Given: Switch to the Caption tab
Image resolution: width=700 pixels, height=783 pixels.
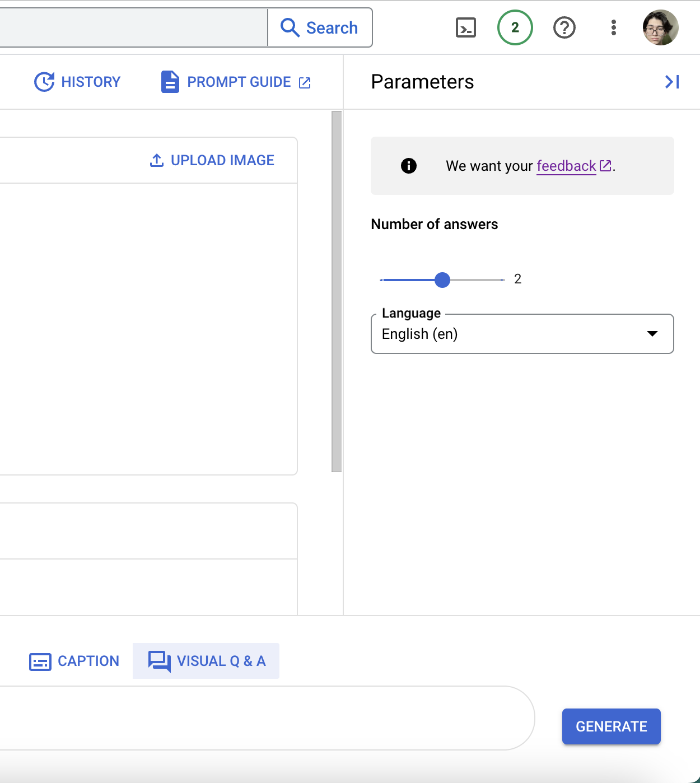Looking at the screenshot, I should [x=74, y=661].
